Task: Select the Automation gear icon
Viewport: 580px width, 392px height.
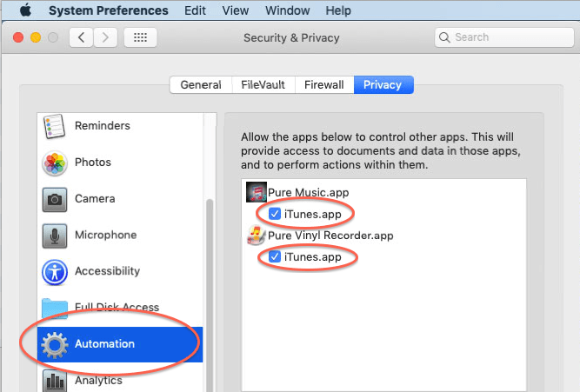Action: click(x=55, y=345)
